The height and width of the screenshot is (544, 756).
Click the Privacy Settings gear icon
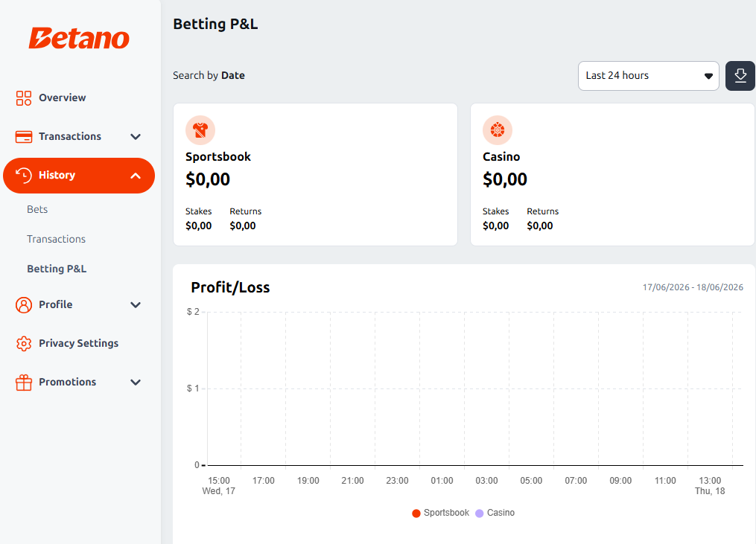point(24,344)
